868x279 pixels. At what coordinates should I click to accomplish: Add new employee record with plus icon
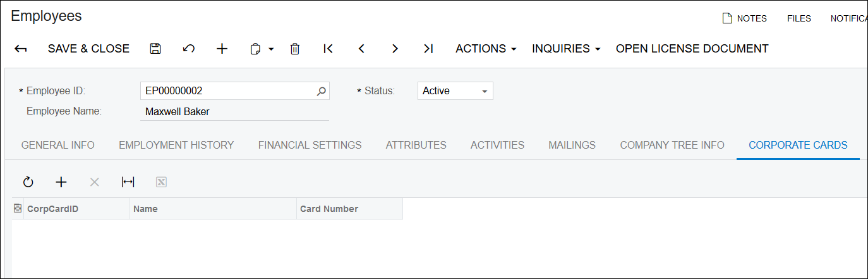click(222, 49)
